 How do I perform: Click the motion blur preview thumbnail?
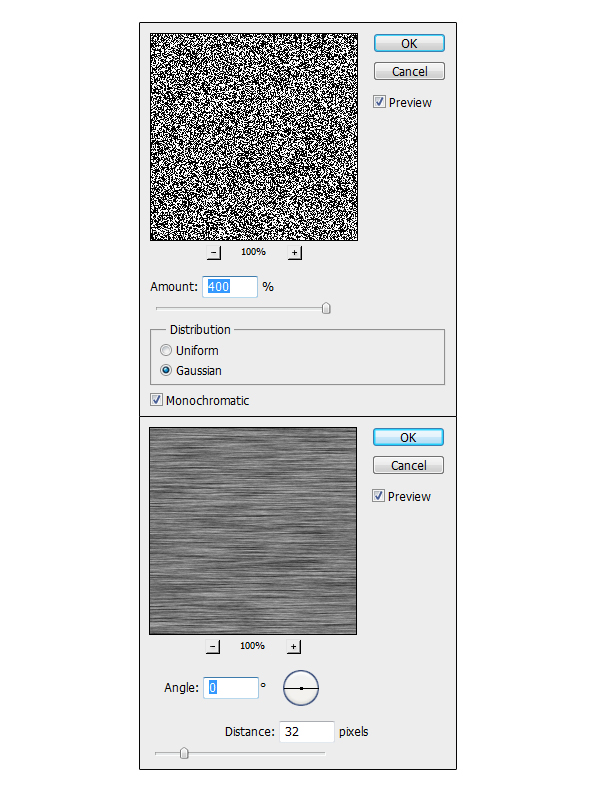[253, 531]
